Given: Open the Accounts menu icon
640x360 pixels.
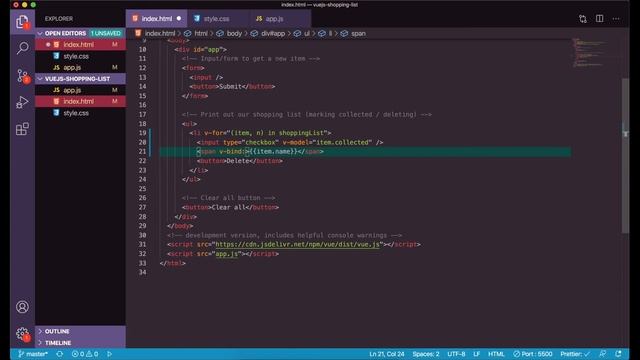Looking at the screenshot, I should point(22,307).
